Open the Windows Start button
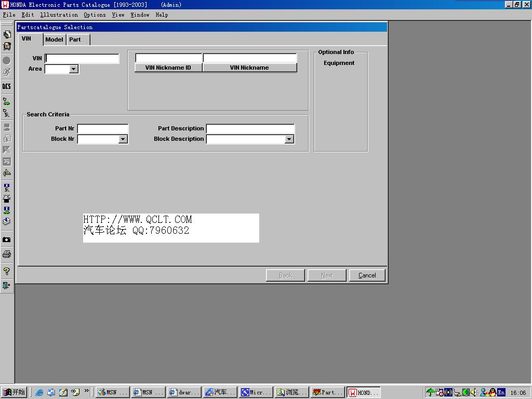 pos(14,392)
